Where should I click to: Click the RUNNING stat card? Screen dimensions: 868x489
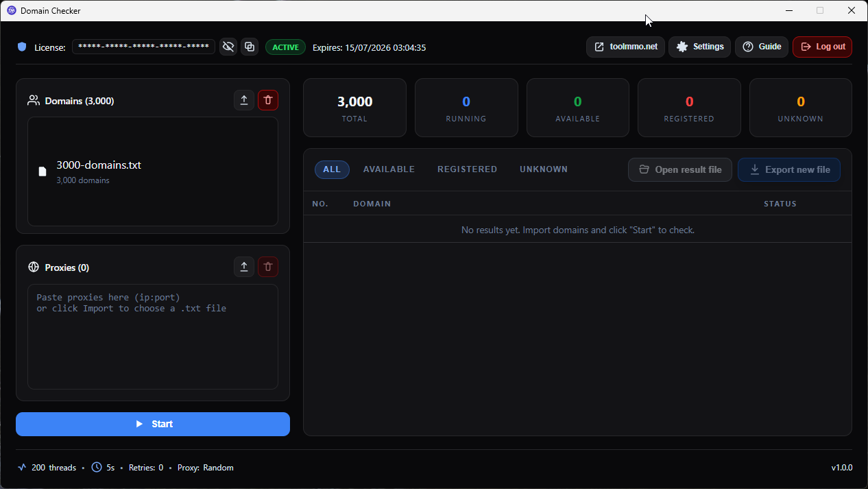tap(466, 108)
